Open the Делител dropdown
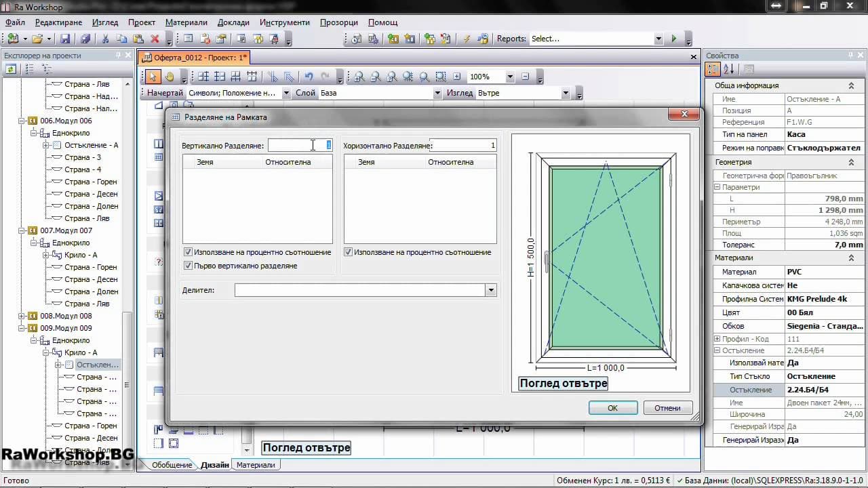This screenshot has height=488, width=868. pyautogui.click(x=491, y=290)
